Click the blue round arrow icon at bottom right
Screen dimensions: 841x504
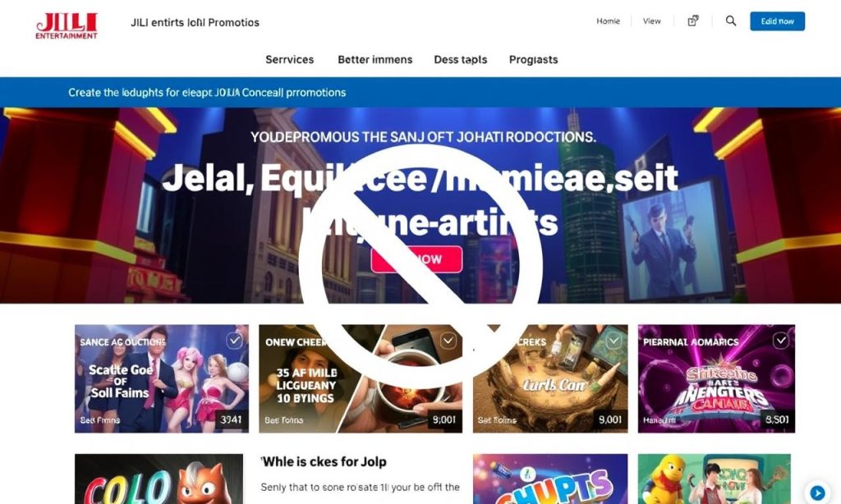817,493
